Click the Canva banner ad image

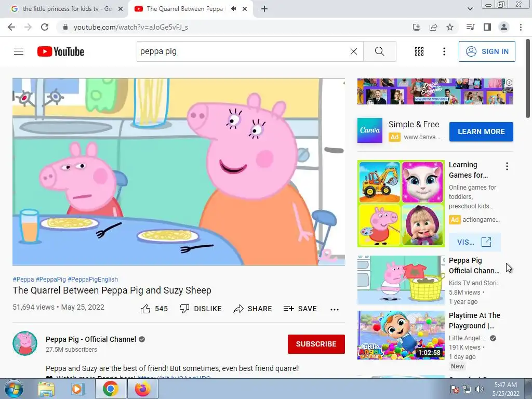pyautogui.click(x=435, y=91)
